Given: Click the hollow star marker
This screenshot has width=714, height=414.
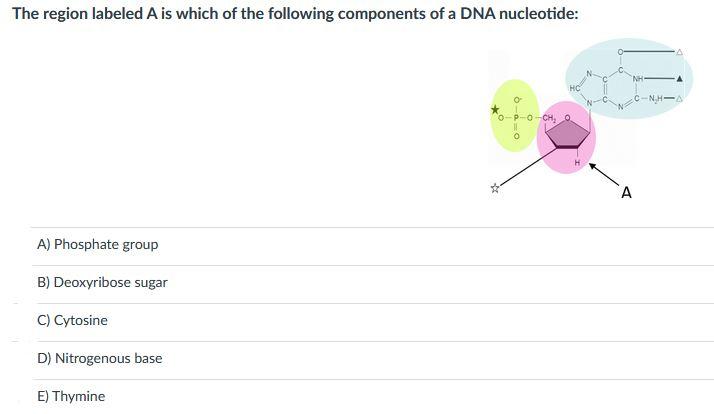Looking at the screenshot, I should pos(495,188).
